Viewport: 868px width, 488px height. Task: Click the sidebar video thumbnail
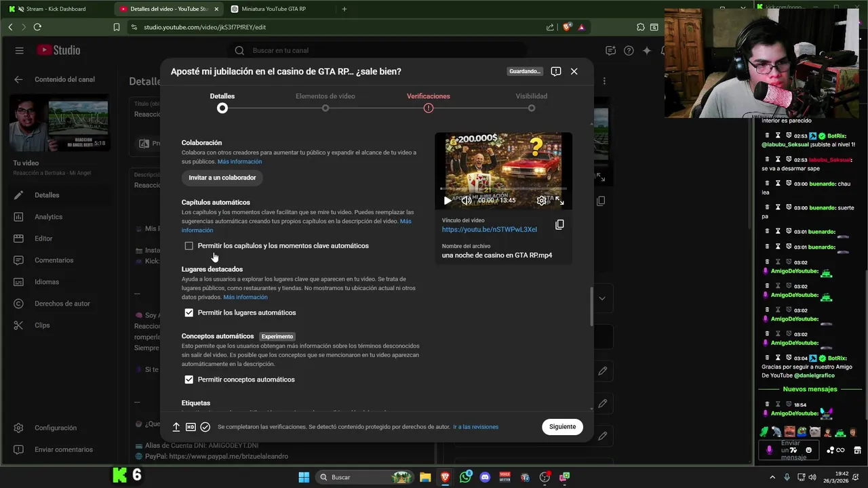(x=59, y=123)
